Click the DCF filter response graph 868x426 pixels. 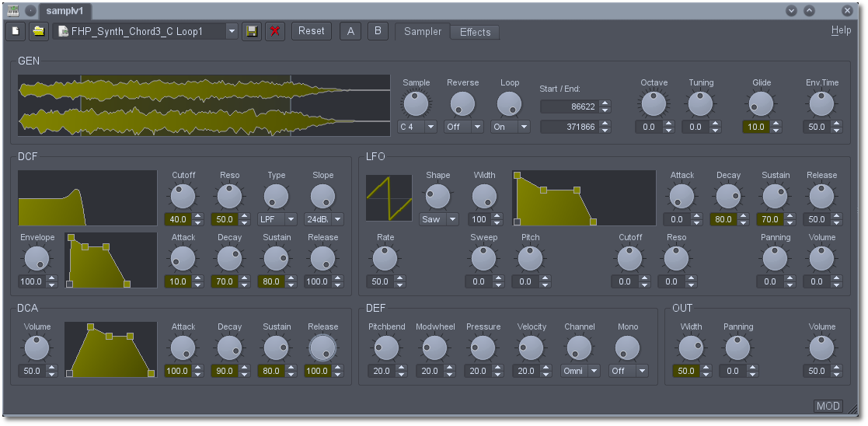coord(87,198)
